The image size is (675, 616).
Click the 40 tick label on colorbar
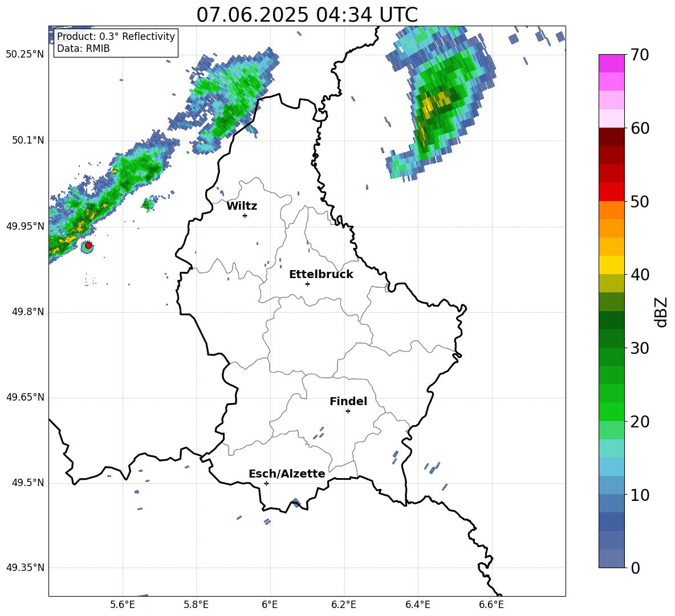tap(640, 275)
